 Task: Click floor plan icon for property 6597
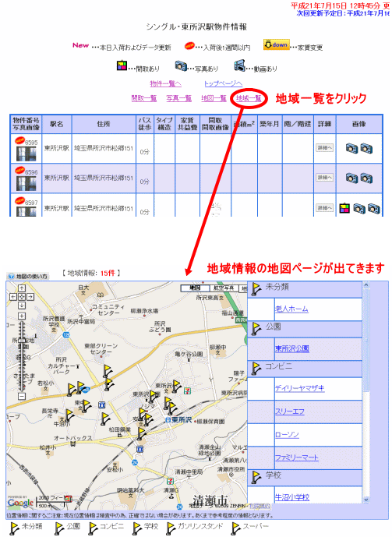(x=344, y=208)
